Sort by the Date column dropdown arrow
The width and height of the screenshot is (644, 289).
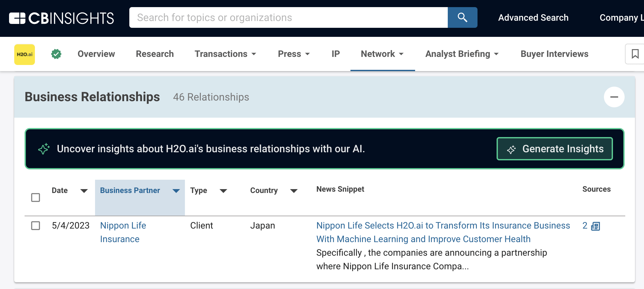(x=84, y=191)
